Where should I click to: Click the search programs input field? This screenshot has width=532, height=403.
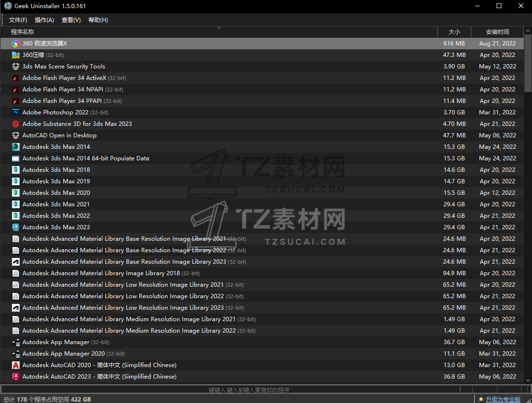tap(231, 390)
